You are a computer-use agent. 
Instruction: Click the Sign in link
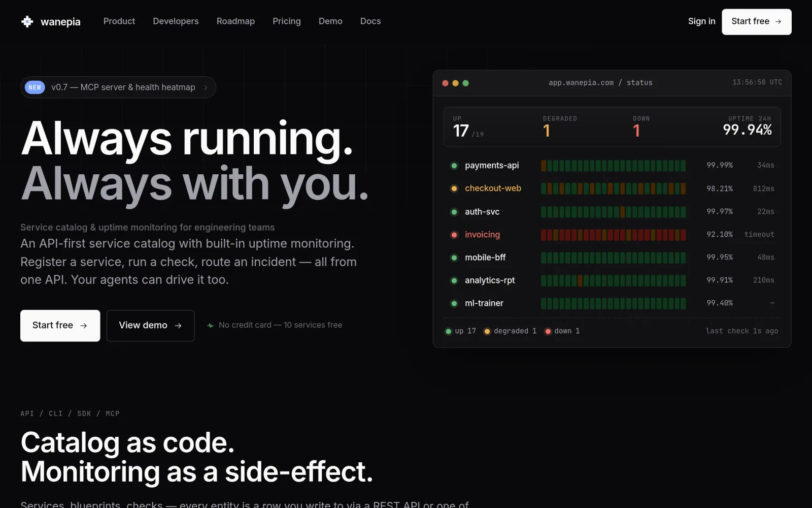[x=701, y=21]
